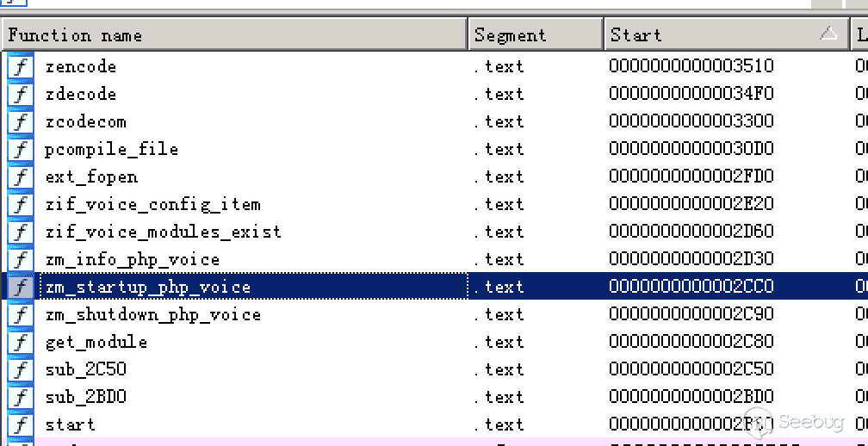
Task: Click the function icon next to zdecode
Action: (21, 94)
